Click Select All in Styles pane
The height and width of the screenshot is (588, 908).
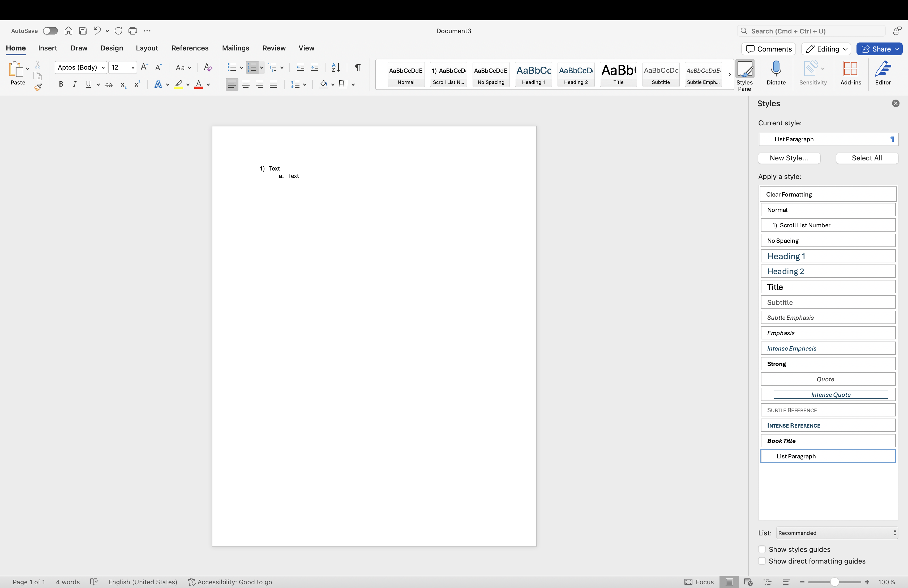(x=867, y=158)
